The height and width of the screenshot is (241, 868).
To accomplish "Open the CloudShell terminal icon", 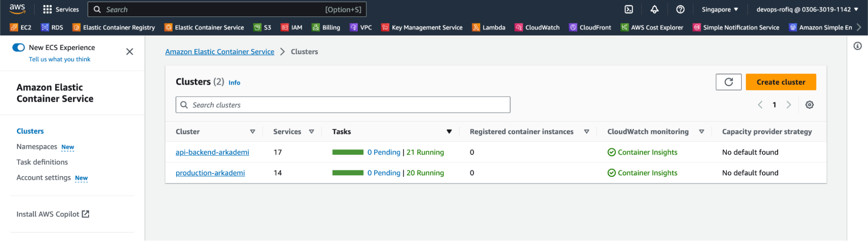I will [628, 10].
